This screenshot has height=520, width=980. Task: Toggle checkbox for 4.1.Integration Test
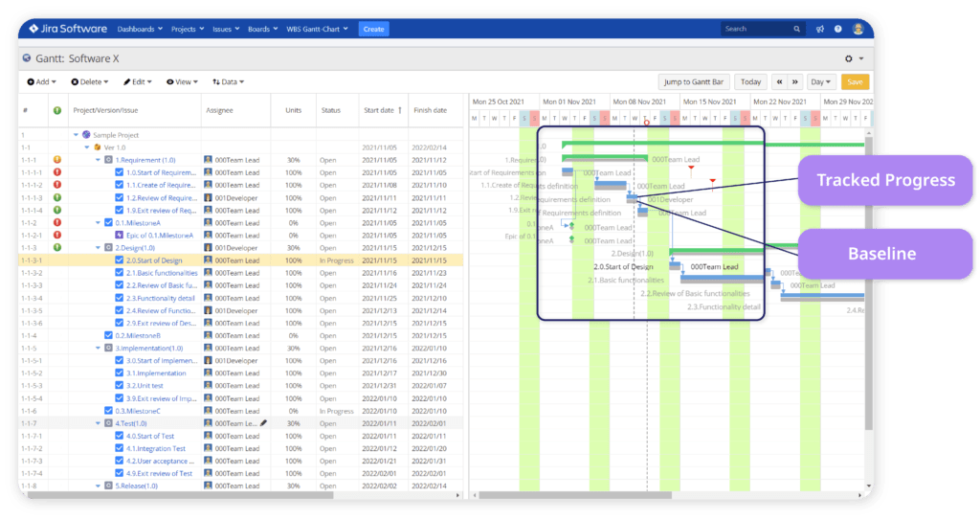pos(120,449)
